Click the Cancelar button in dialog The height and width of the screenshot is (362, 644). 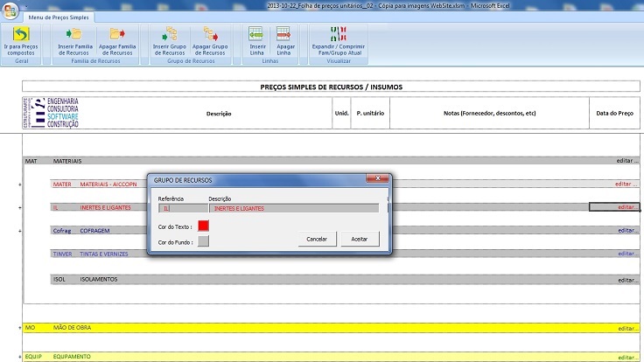click(317, 239)
